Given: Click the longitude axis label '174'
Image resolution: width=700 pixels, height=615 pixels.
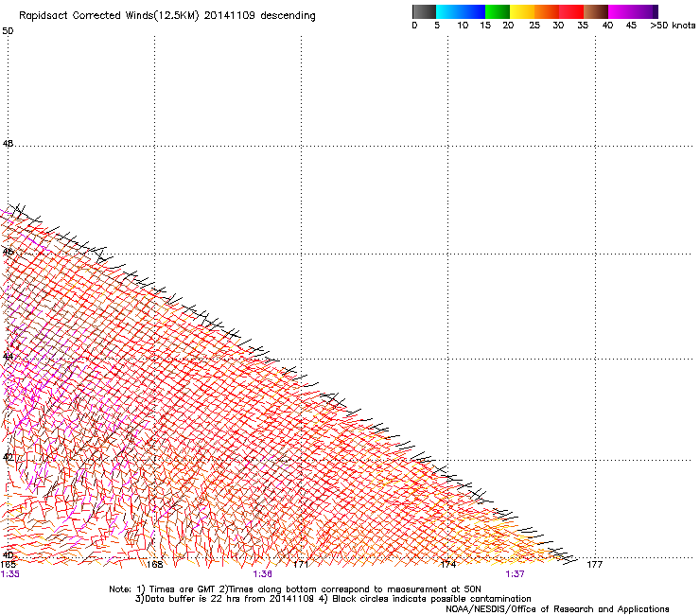Looking at the screenshot, I should tap(448, 565).
